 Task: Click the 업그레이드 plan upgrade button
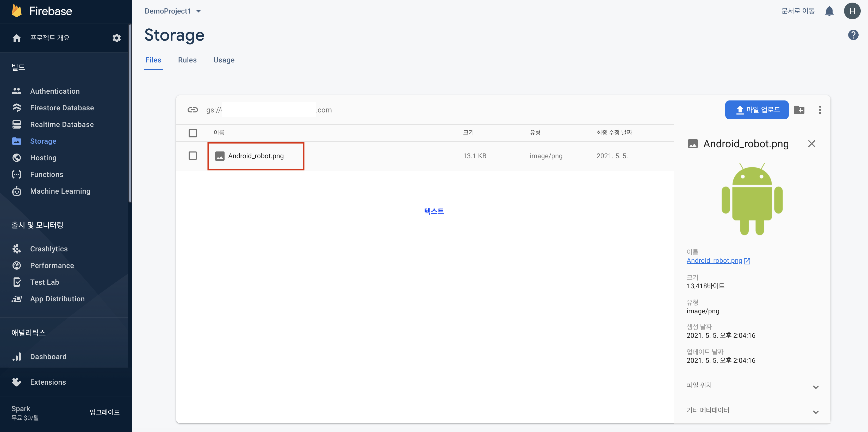click(104, 412)
